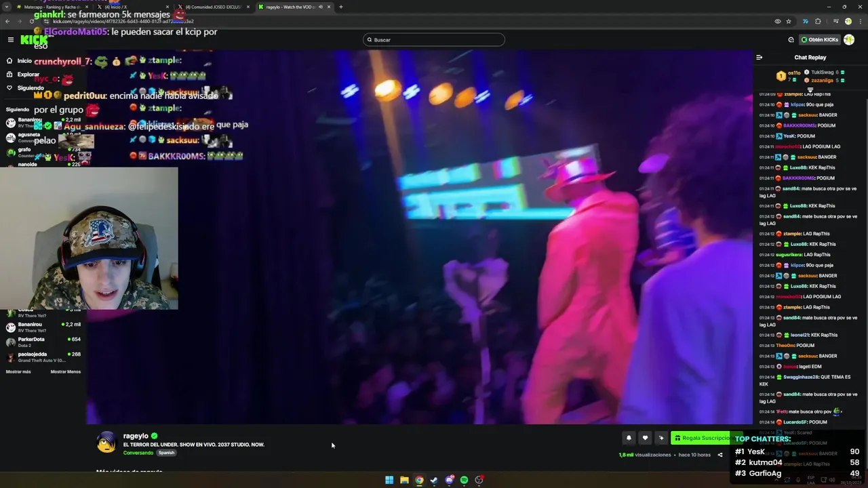This screenshot has width=868, height=488.
Task: Click the browser back arrow
Action: (7, 22)
